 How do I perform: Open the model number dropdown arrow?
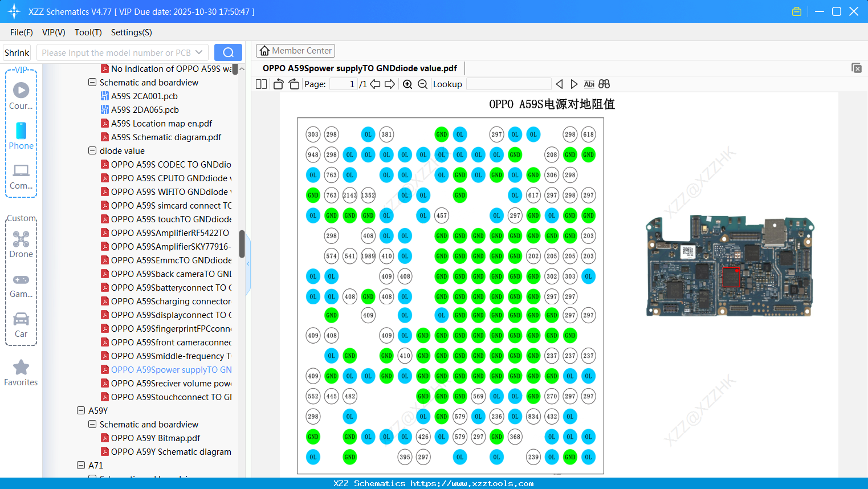(x=199, y=52)
